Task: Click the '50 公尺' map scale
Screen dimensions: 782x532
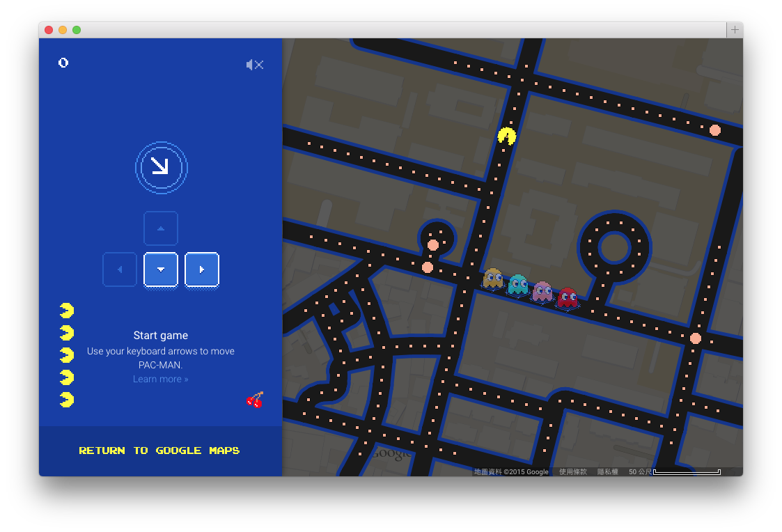Action: 674,471
